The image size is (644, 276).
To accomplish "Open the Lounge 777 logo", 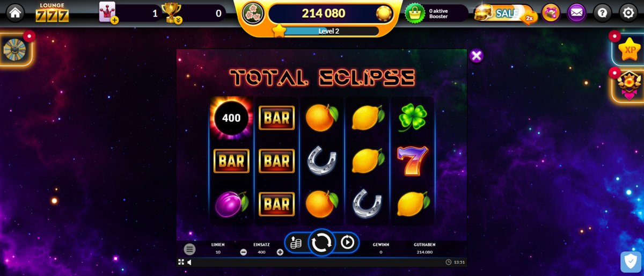I will (52, 12).
